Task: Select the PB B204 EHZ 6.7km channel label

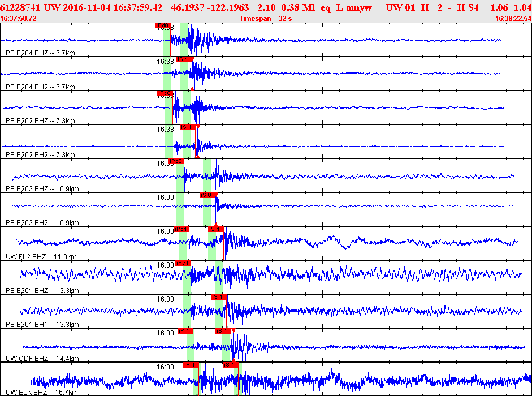Action: click(x=40, y=53)
